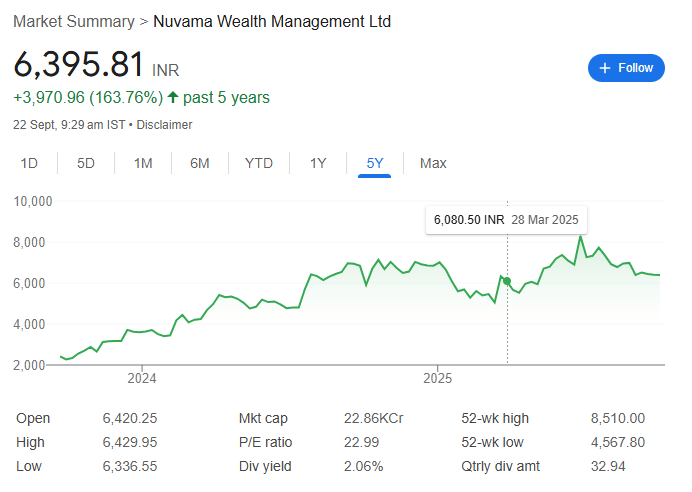Click the 52-wk high value 8,510.00
Screen dimensions: 692x492
tap(618, 418)
